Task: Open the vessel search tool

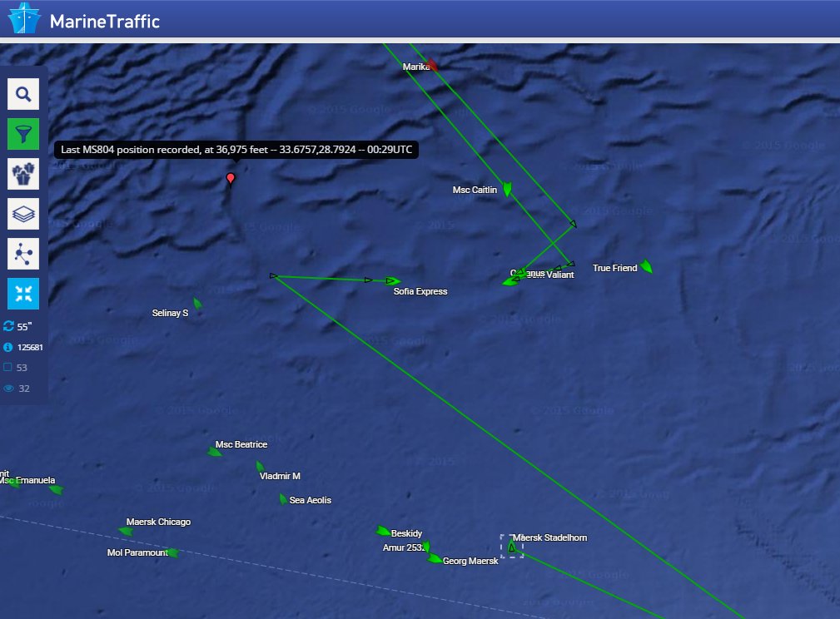Action: [23, 94]
